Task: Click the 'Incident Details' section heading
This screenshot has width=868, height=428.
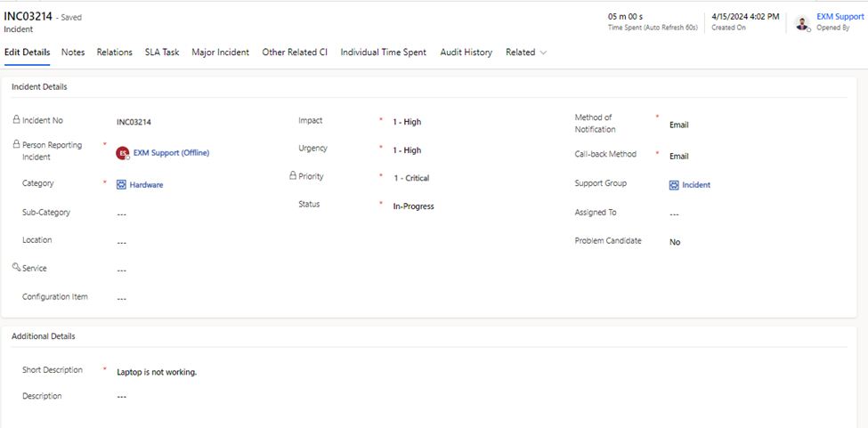Action: point(39,87)
